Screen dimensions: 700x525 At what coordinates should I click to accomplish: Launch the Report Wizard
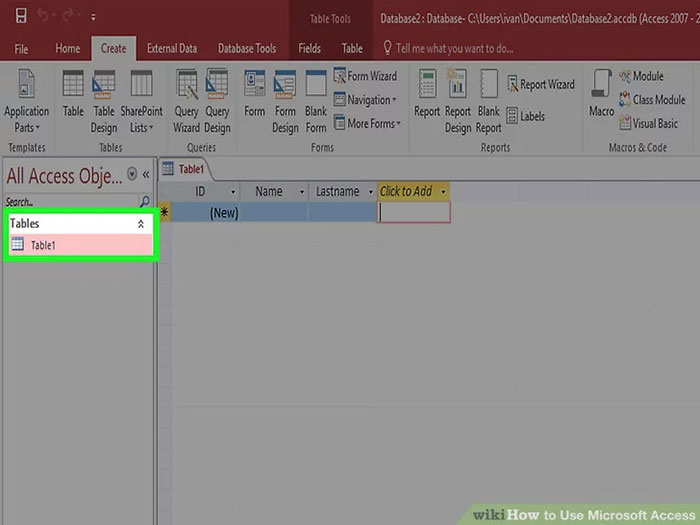541,85
